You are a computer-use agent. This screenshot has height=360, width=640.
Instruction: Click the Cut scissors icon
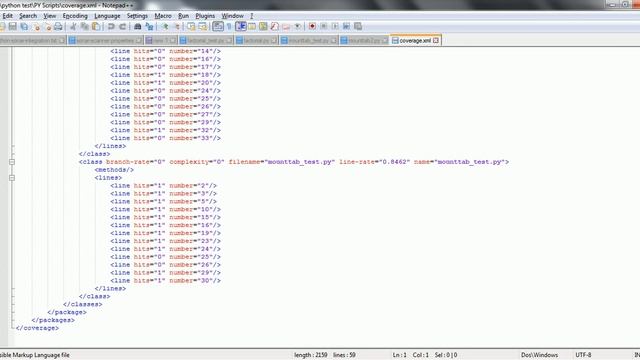73,27
